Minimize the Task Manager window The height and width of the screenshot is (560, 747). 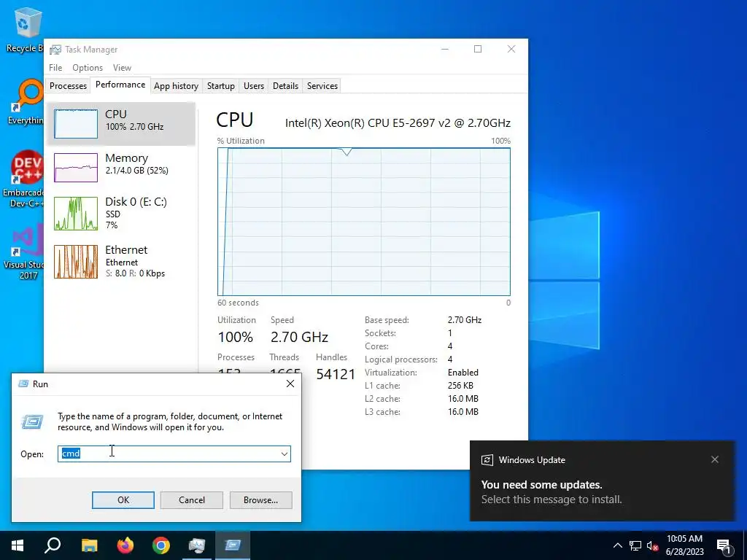click(445, 49)
